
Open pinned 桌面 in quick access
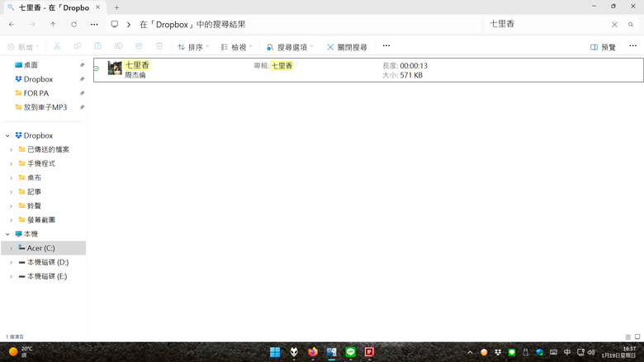pyautogui.click(x=31, y=65)
